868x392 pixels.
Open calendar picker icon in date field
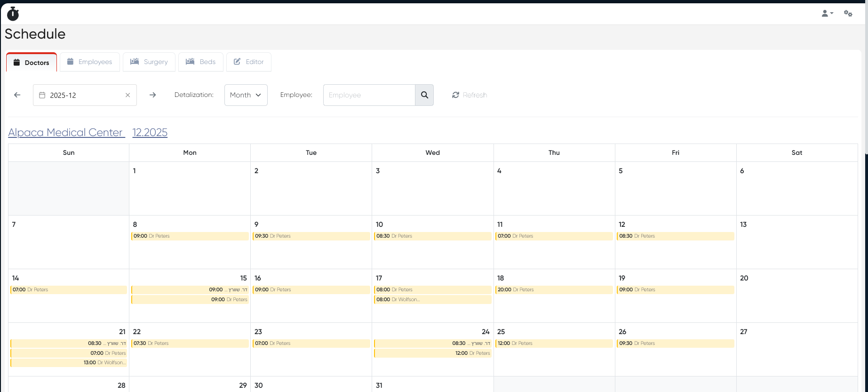pos(42,95)
